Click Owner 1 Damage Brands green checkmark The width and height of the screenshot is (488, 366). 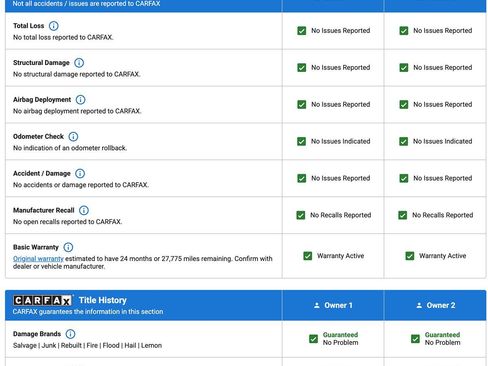click(x=313, y=339)
